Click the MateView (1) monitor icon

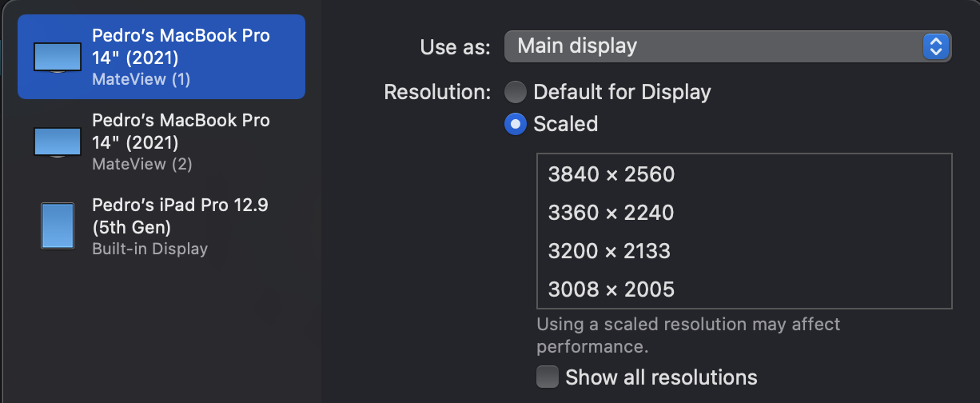point(58,58)
